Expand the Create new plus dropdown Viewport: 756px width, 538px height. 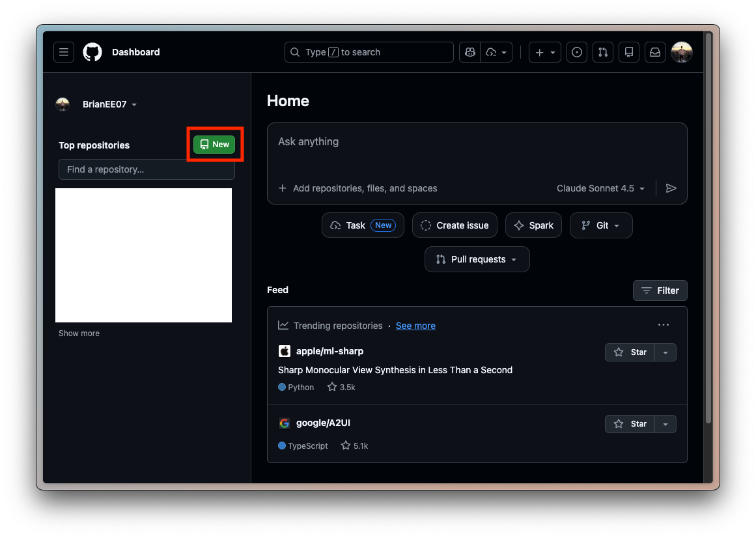pos(545,52)
